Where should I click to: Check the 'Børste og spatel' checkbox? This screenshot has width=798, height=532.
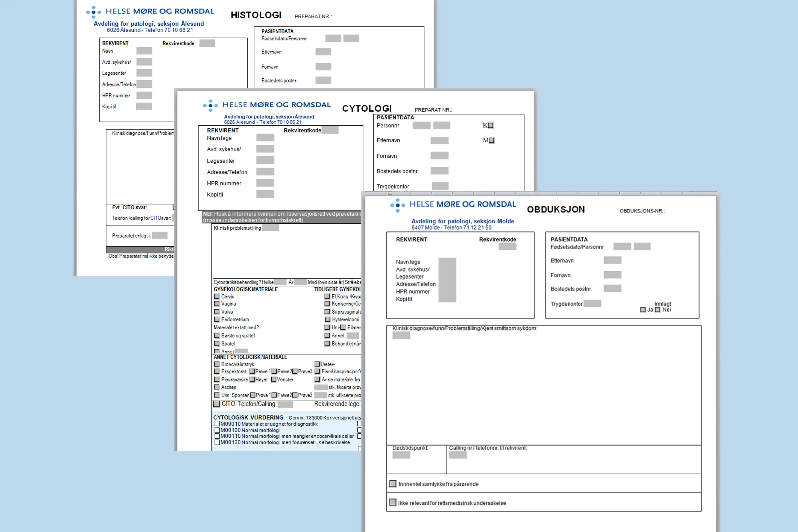tap(217, 335)
